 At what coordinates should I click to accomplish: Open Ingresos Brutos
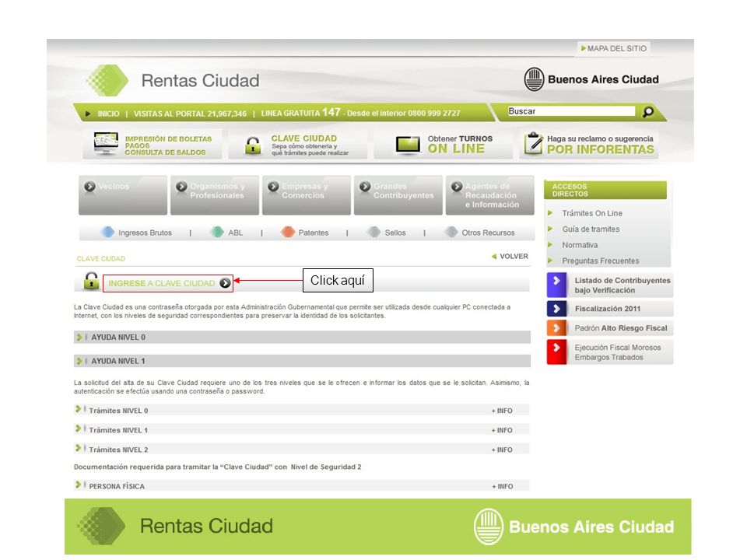[145, 233]
